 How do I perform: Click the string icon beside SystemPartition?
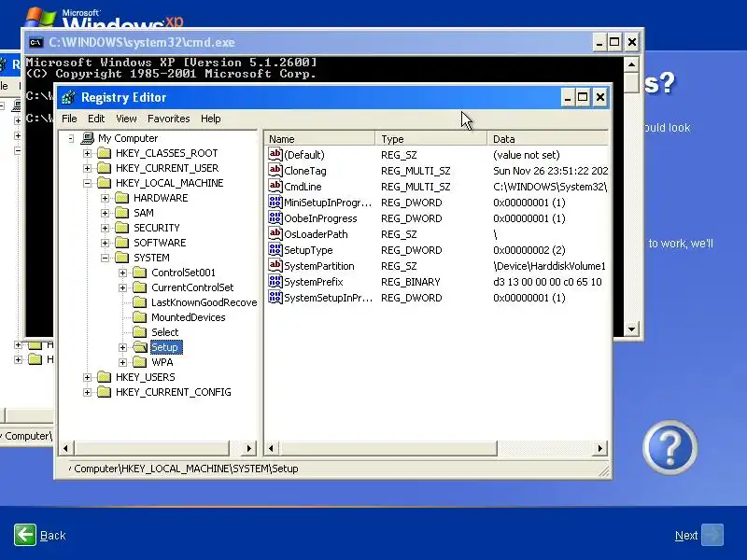point(275,265)
